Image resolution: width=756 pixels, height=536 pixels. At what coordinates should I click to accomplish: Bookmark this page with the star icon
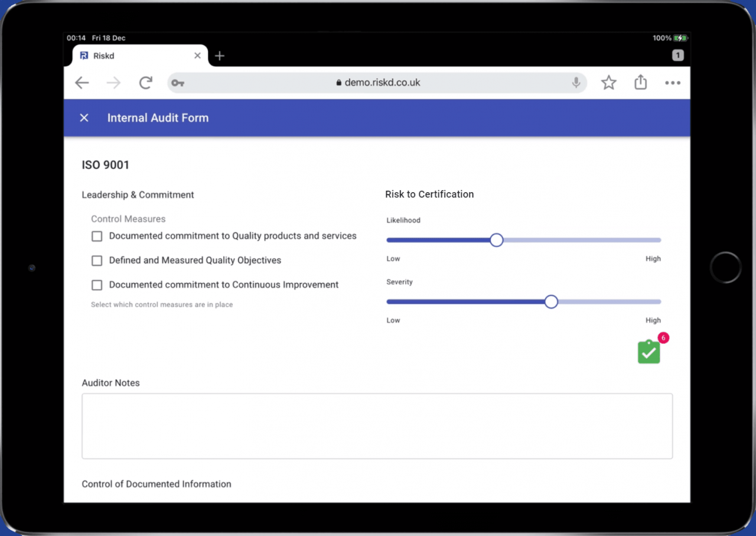click(x=608, y=83)
